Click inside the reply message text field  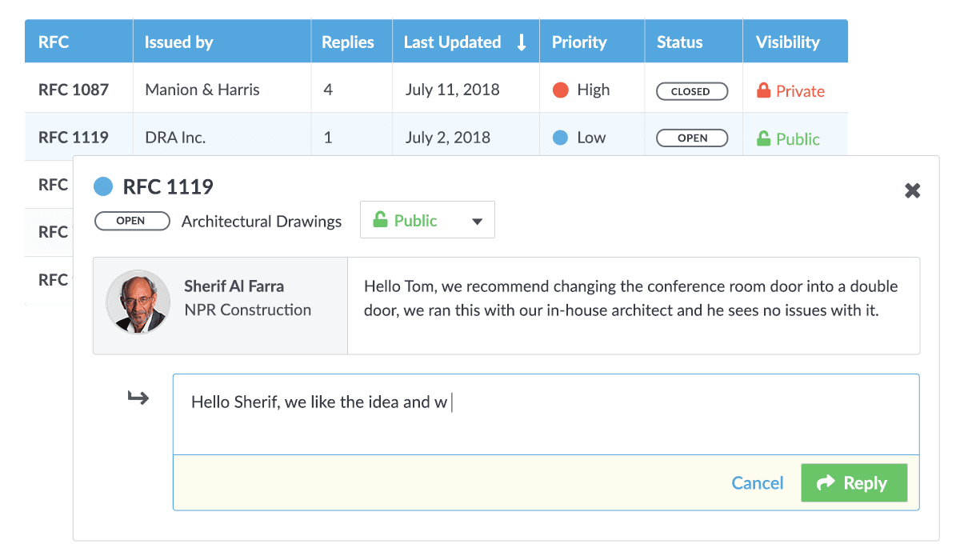click(546, 414)
